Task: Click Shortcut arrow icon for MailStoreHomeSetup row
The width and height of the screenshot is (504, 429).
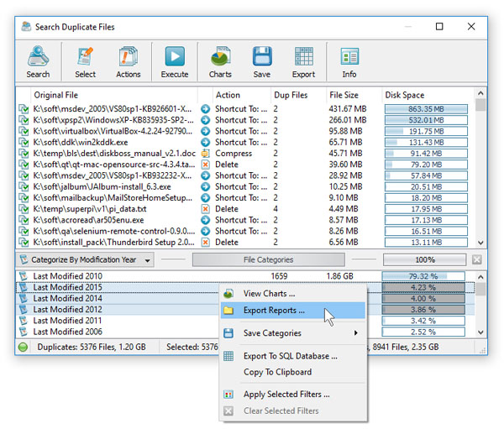Action: tap(206, 198)
